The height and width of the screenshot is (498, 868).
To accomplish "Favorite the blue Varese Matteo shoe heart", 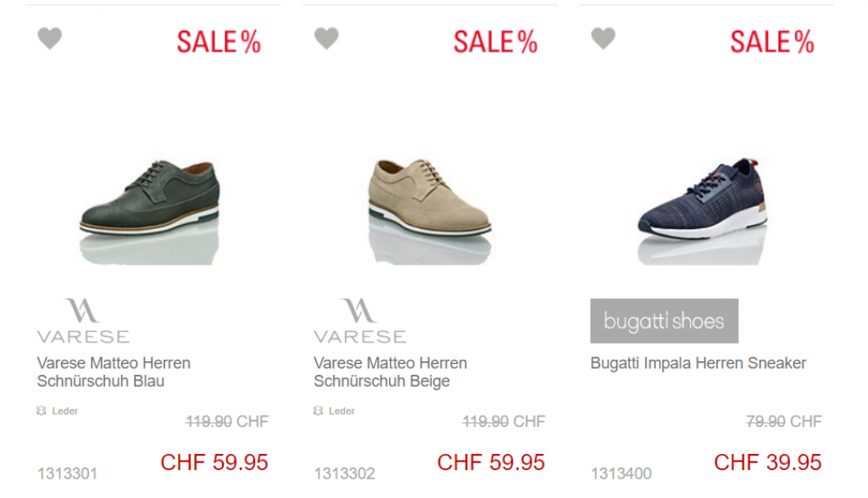I will (50, 38).
